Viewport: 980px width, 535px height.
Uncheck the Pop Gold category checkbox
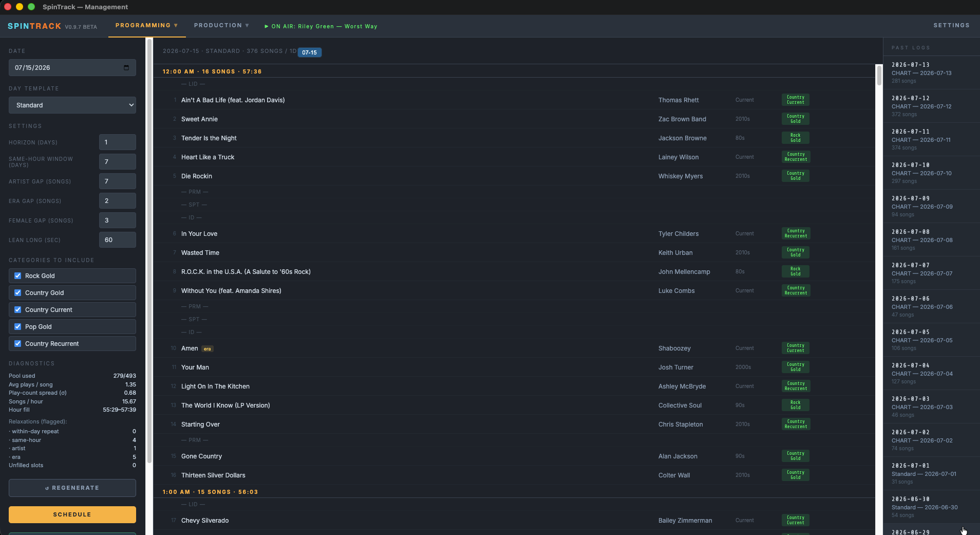click(x=18, y=327)
